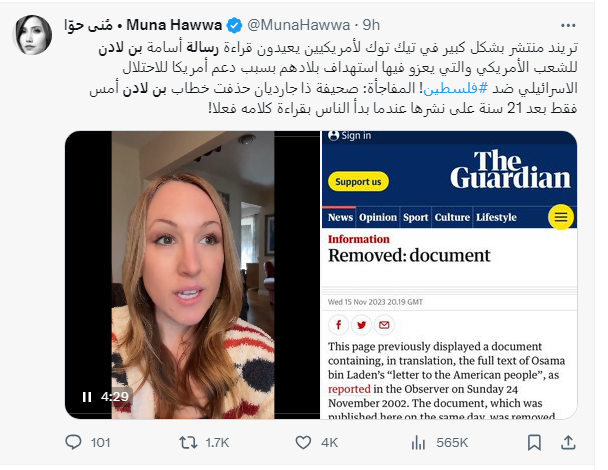The image size is (608, 470).
Task: Open the three-dot more options menu
Action: (x=568, y=26)
